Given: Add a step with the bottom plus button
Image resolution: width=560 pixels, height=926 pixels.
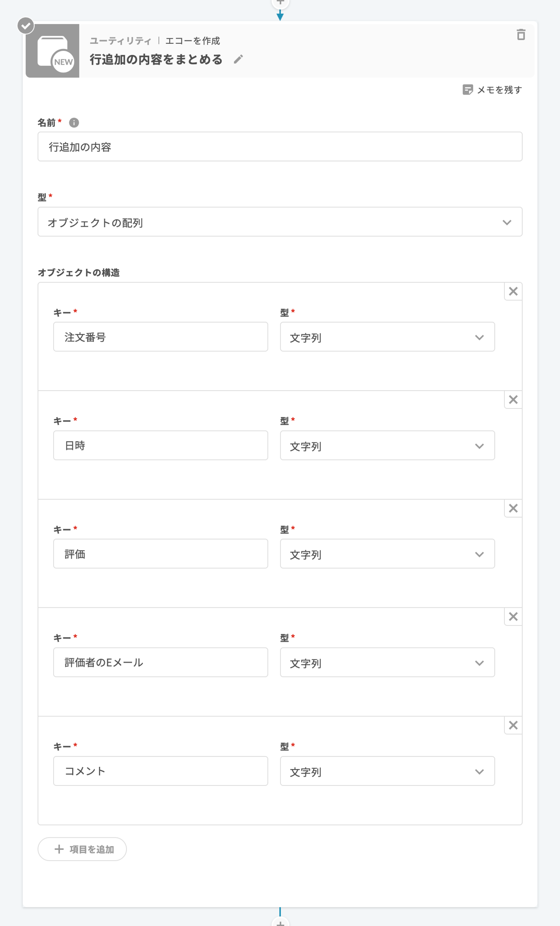Looking at the screenshot, I should [x=280, y=923].
